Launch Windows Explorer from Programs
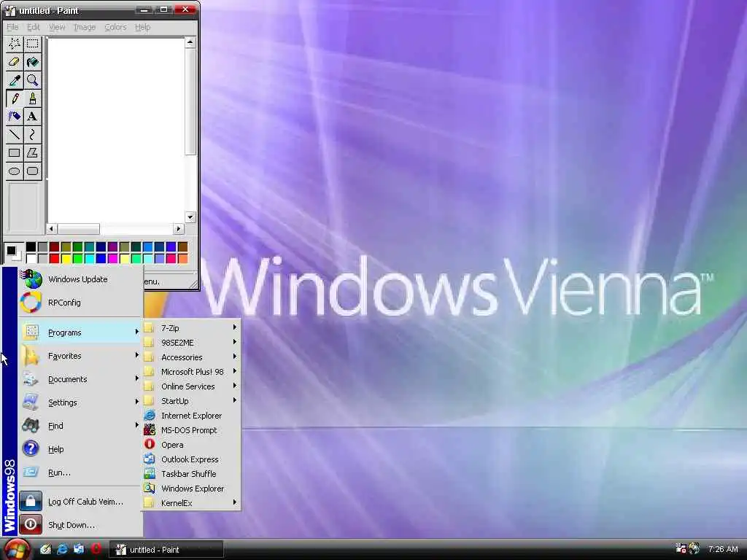The image size is (747, 560). coord(191,489)
